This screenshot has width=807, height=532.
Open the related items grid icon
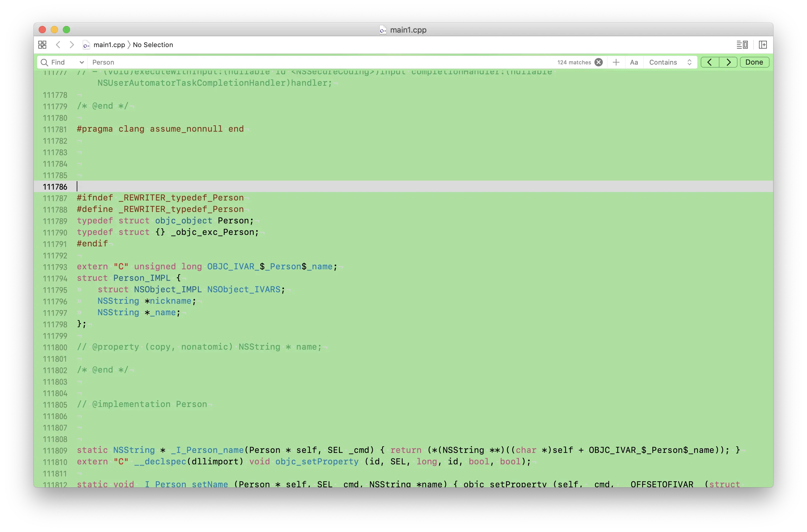click(42, 45)
